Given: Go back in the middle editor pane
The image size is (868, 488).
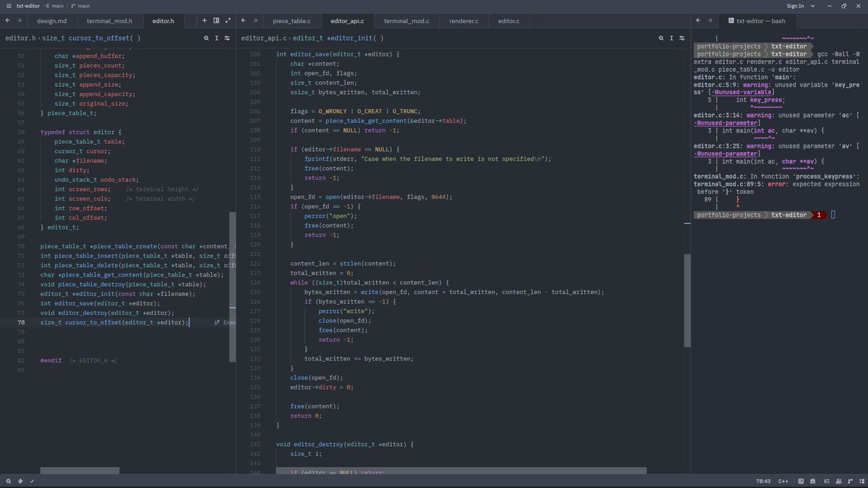Looking at the screenshot, I should coord(244,21).
